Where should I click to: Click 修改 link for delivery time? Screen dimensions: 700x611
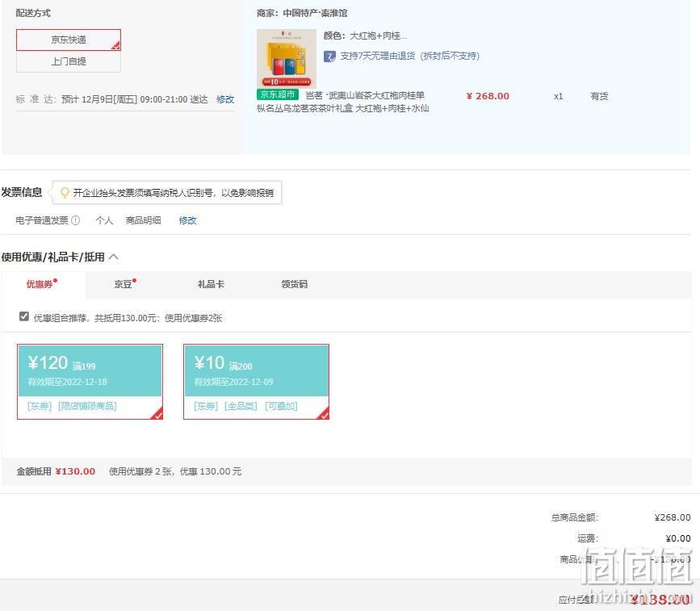(225, 99)
